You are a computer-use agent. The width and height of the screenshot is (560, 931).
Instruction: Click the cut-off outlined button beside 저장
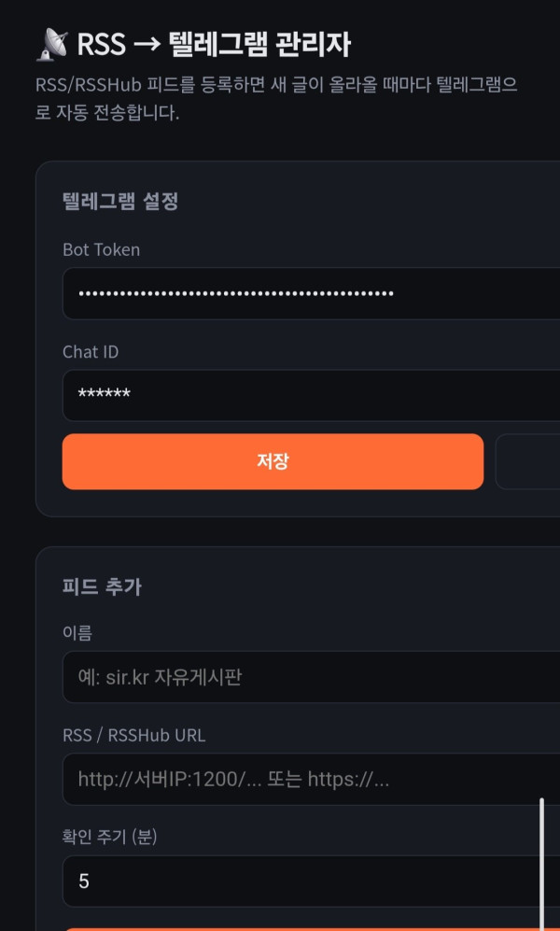pos(527,462)
